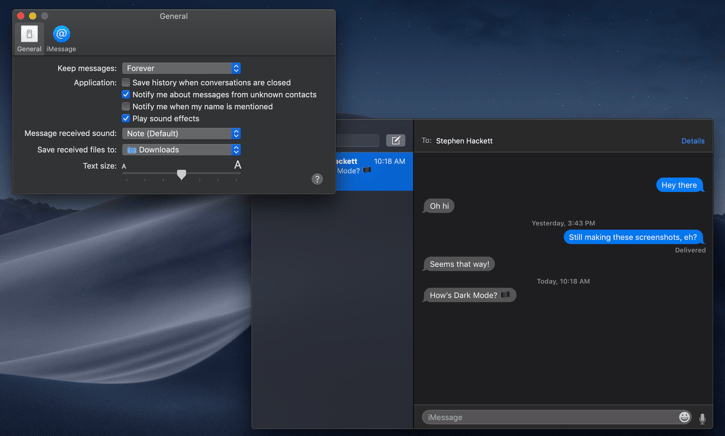The image size is (725, 436).
Task: Click the compose new message icon
Action: (x=396, y=140)
